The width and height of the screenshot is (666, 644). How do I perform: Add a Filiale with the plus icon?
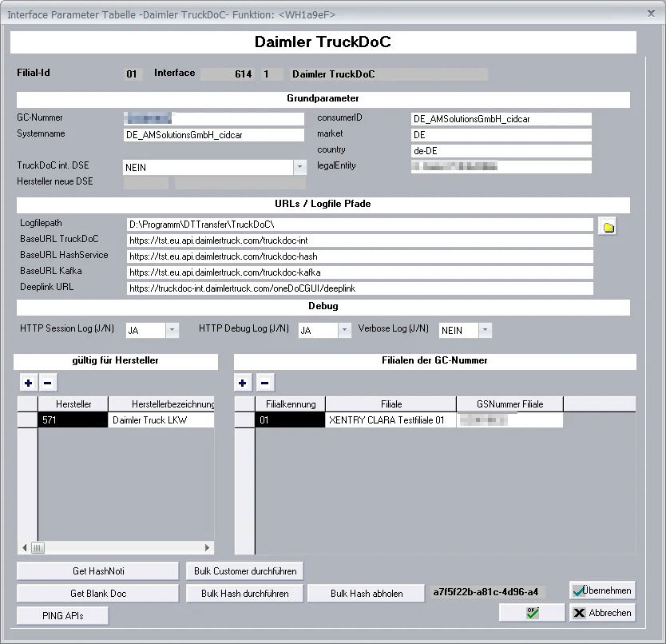pos(243,383)
